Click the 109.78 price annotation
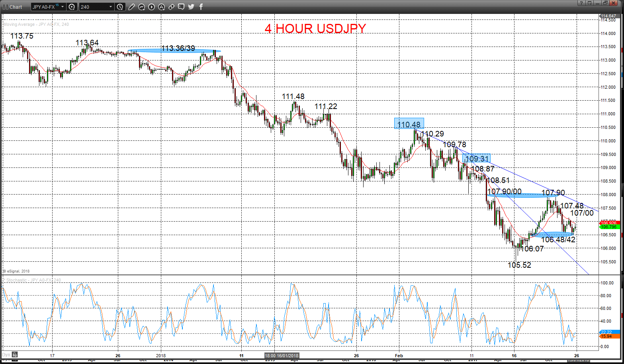 coord(454,144)
